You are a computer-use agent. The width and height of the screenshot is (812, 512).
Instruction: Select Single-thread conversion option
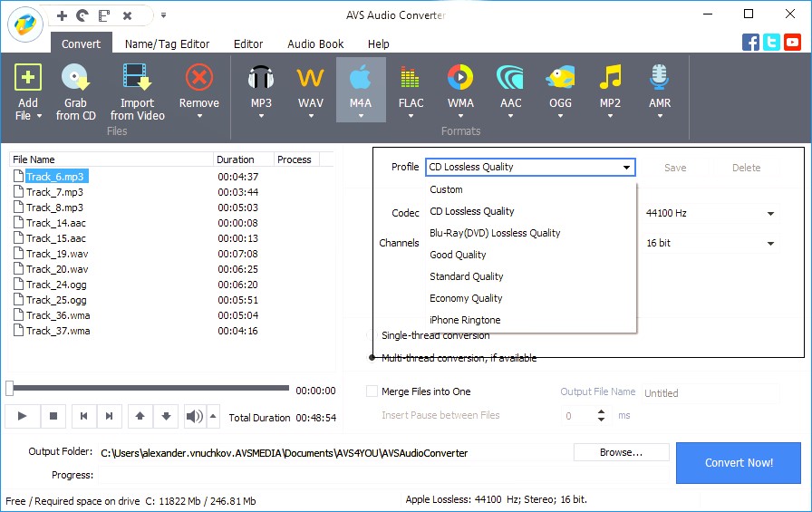coord(372,335)
